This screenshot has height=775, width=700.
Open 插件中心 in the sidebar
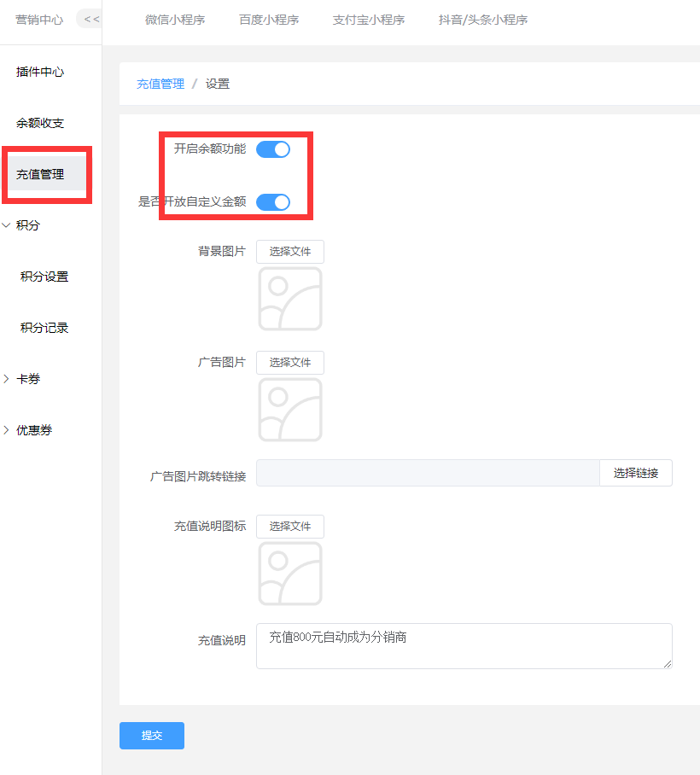[40, 73]
